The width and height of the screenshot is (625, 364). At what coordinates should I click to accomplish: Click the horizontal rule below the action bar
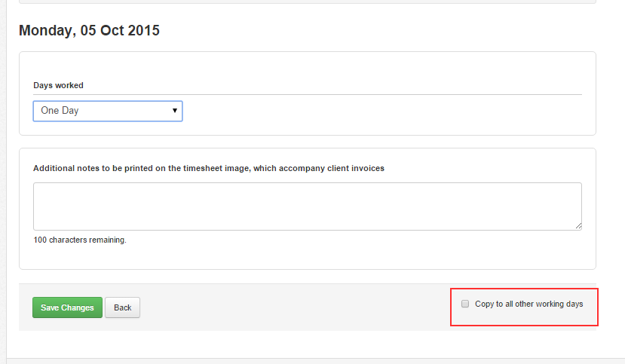tap(316, 359)
